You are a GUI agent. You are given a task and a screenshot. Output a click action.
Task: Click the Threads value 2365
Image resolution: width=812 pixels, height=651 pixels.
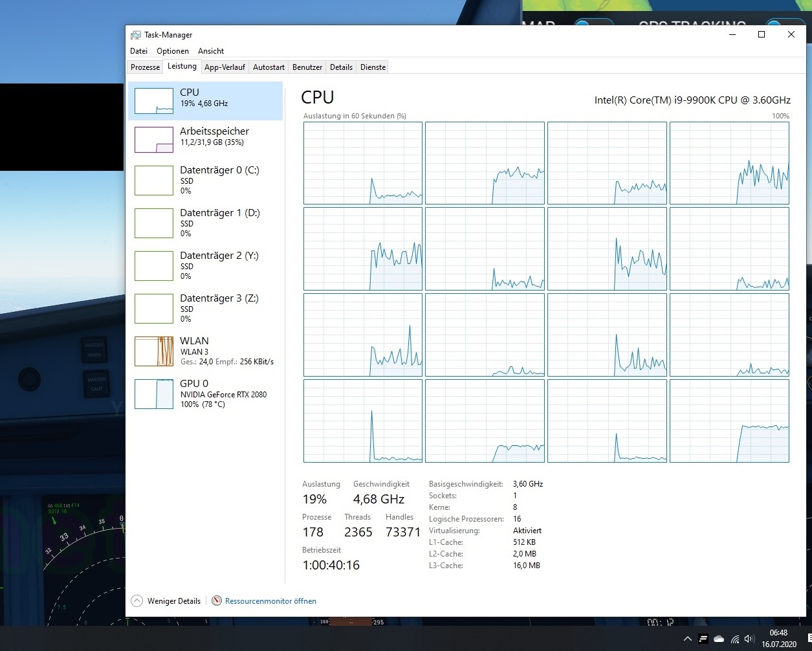tap(358, 532)
